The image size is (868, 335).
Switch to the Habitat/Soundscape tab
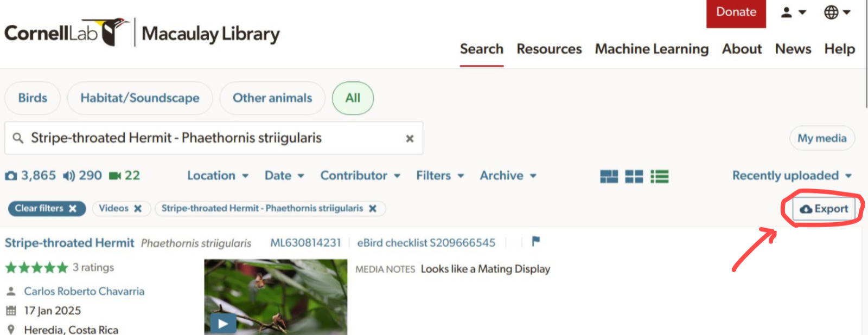point(139,98)
